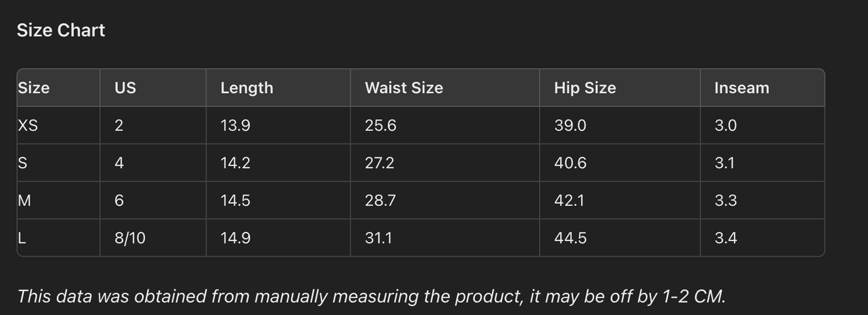Select the 44.5 hip size value
868x315 pixels.
pos(570,238)
